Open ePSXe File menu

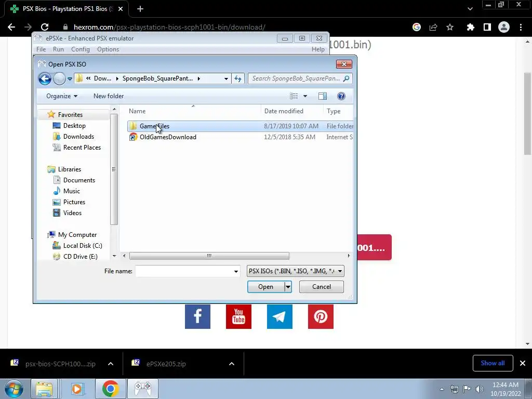[x=41, y=49]
